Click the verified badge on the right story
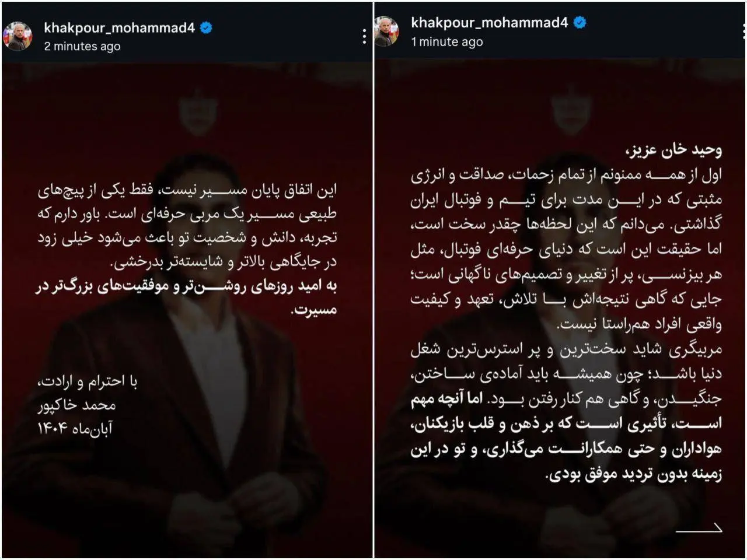 [580, 23]
